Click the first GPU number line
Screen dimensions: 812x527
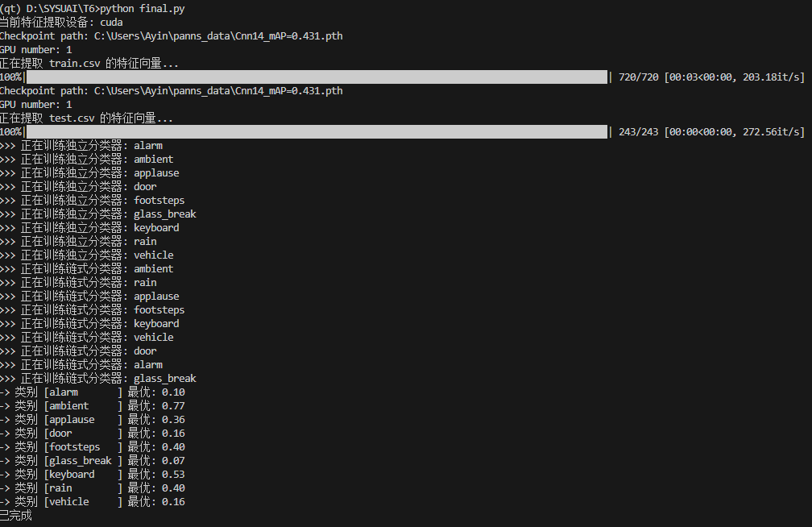click(x=36, y=50)
